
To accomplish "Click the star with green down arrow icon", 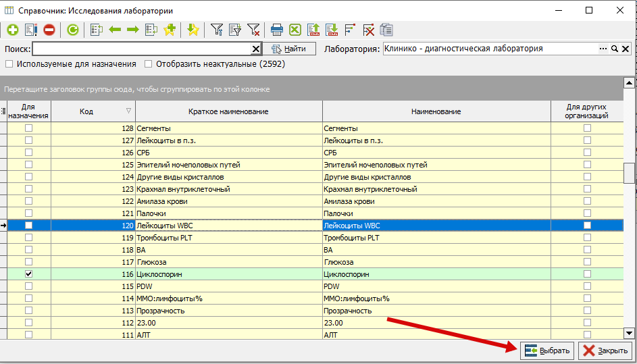I will 193,30.
